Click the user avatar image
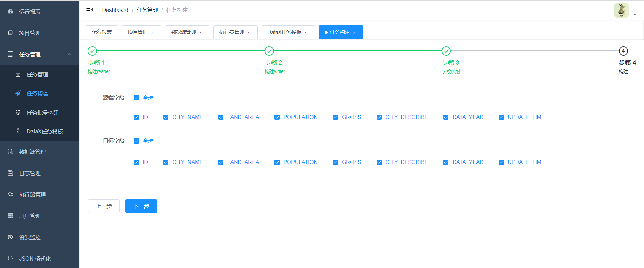This screenshot has width=644, height=268. pos(621,10)
